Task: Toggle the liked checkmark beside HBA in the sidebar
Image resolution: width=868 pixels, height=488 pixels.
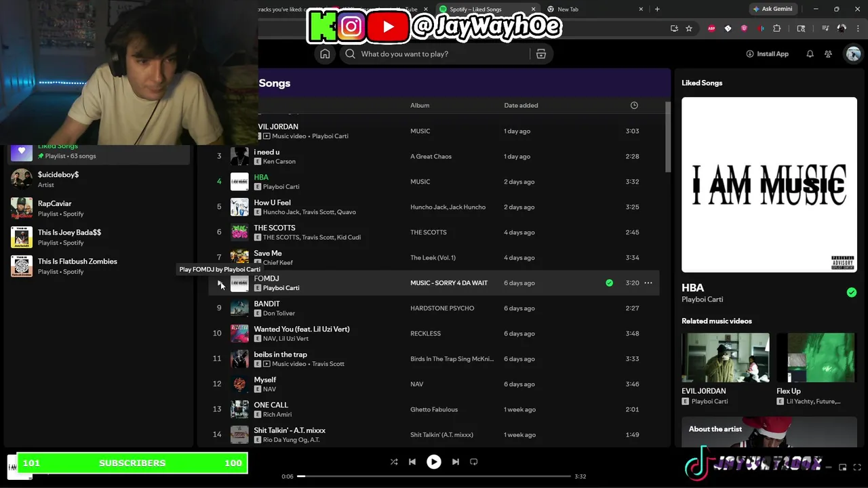Action: coord(852,293)
